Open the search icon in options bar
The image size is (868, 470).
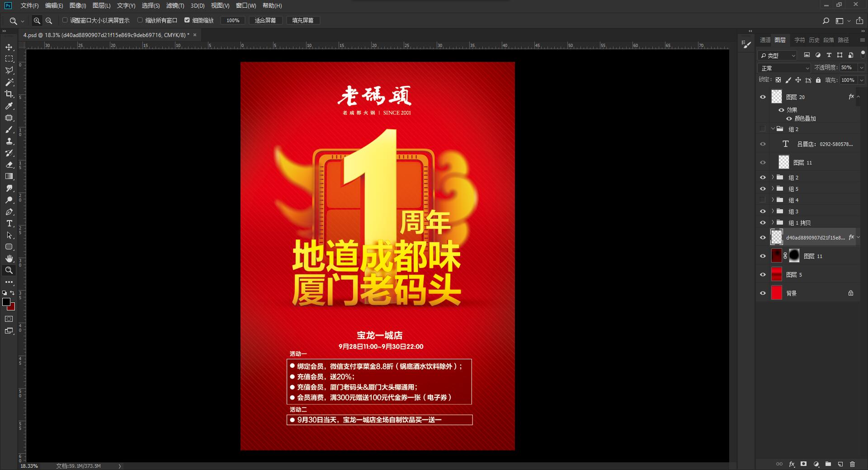(826, 21)
